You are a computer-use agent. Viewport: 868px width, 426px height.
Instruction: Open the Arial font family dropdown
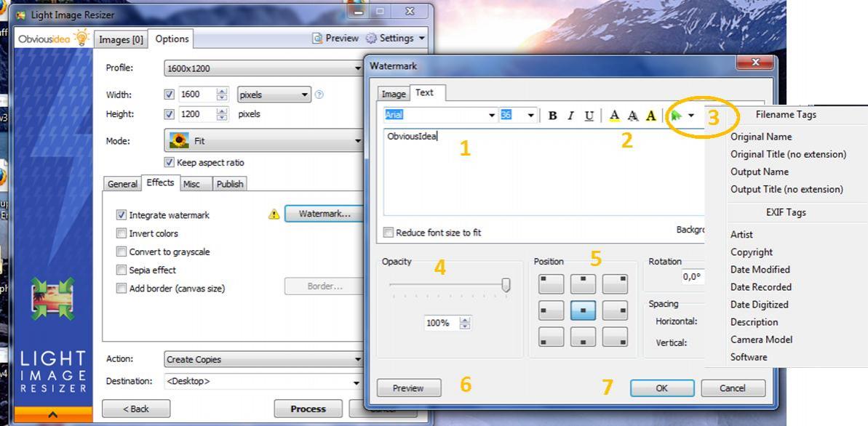tap(492, 116)
